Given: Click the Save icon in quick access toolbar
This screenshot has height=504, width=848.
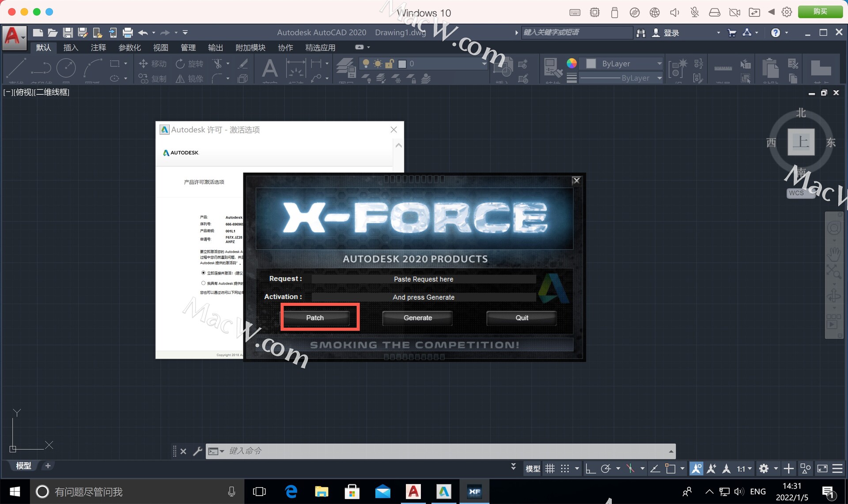Looking at the screenshot, I should [68, 33].
